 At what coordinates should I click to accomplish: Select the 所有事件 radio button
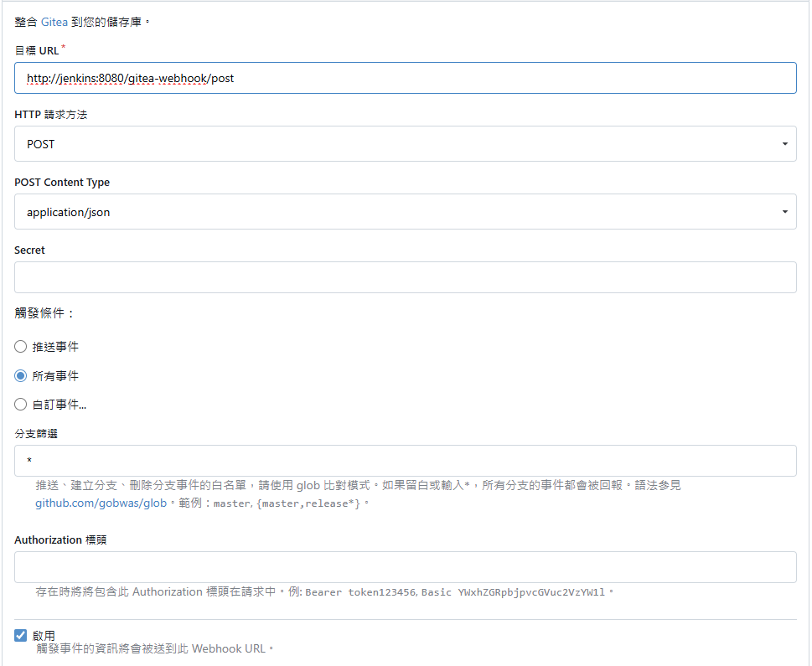(21, 376)
